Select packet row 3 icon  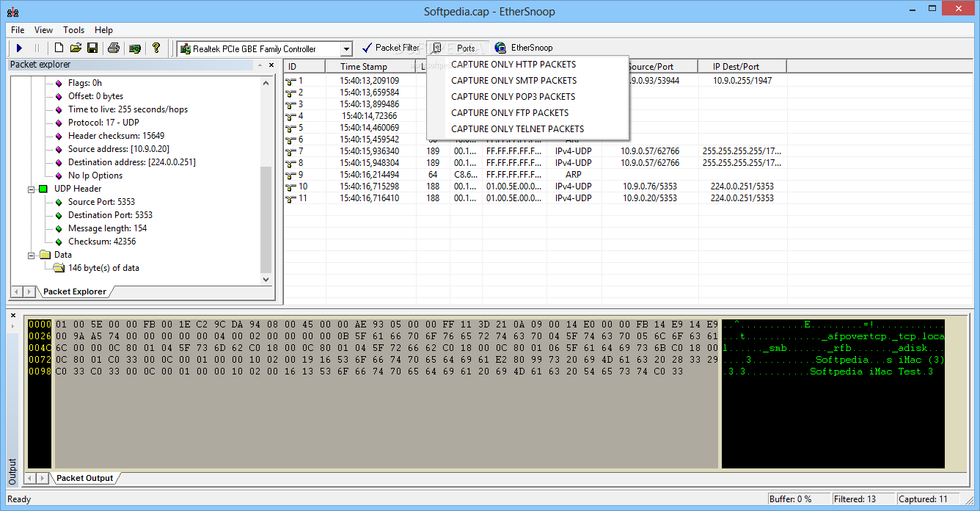(x=291, y=104)
